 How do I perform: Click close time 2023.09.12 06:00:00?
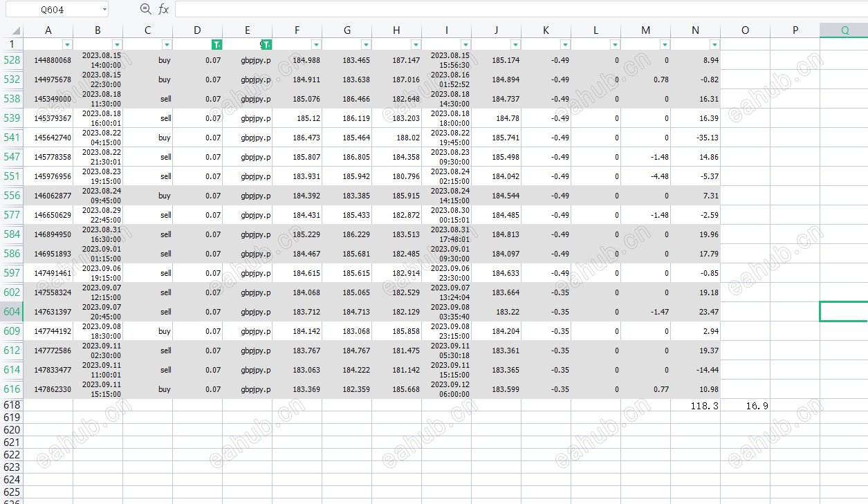(x=450, y=389)
